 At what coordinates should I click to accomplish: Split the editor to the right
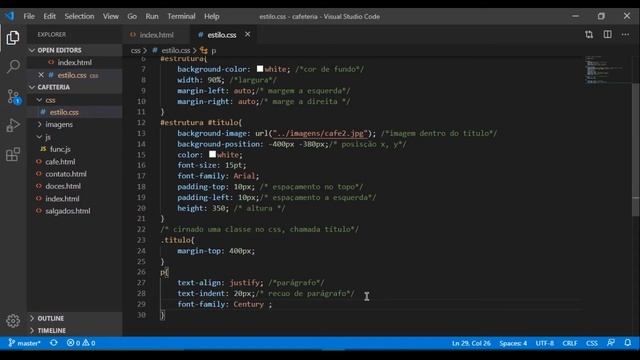pyautogui.click(x=607, y=35)
